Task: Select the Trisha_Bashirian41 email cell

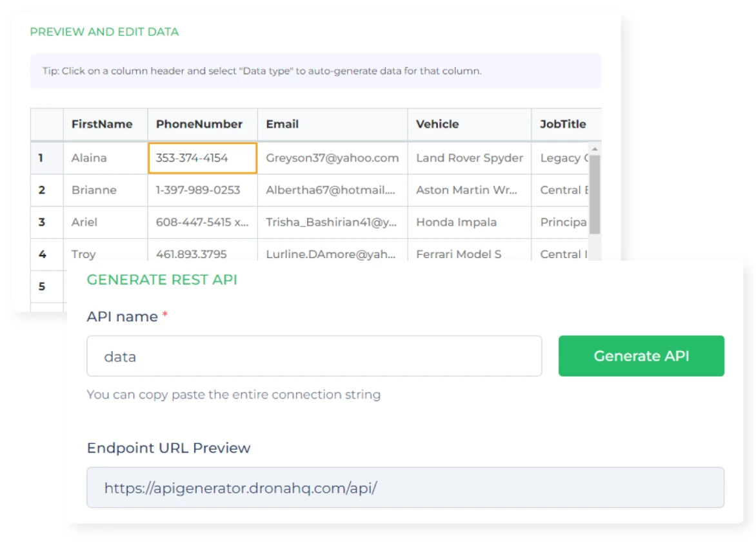Action: pyautogui.click(x=333, y=223)
